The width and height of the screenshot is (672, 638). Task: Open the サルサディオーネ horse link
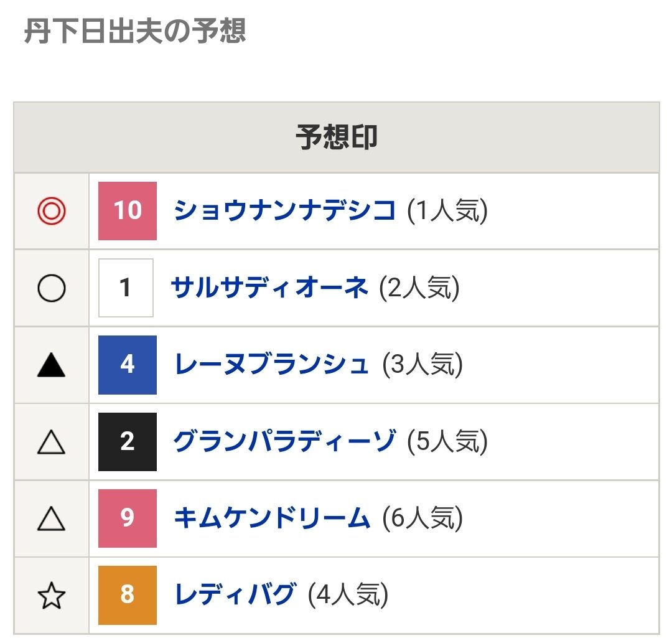click(x=269, y=288)
